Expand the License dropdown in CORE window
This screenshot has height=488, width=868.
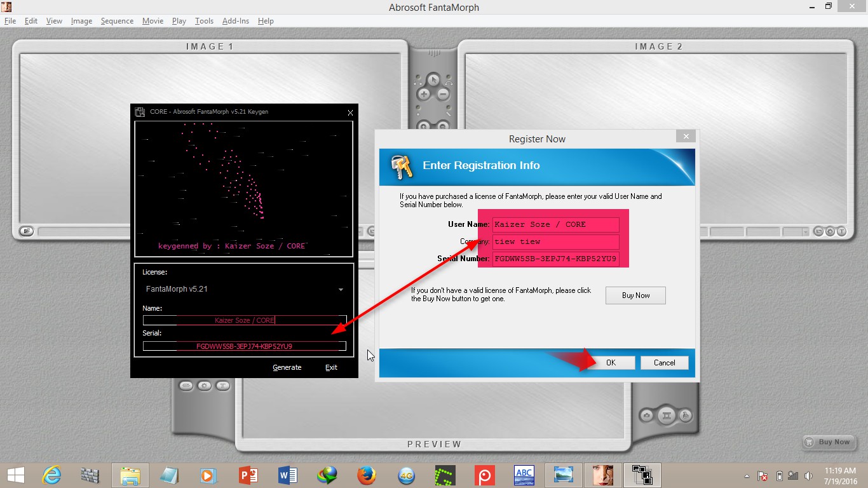[x=341, y=289]
